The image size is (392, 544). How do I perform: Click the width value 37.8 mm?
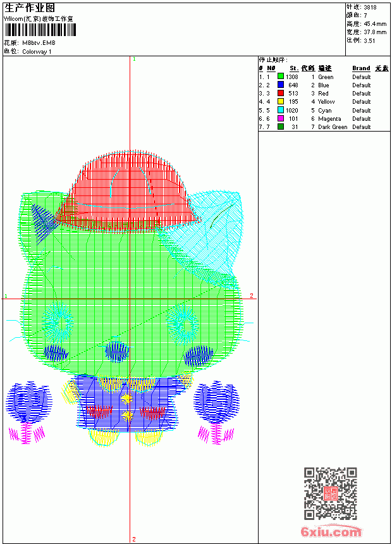click(375, 32)
